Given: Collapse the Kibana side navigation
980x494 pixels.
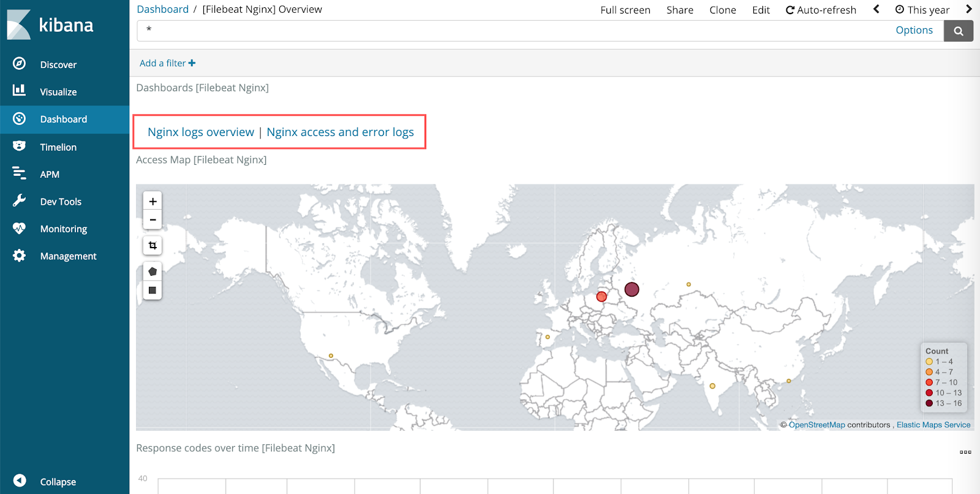Looking at the screenshot, I should pos(58,482).
